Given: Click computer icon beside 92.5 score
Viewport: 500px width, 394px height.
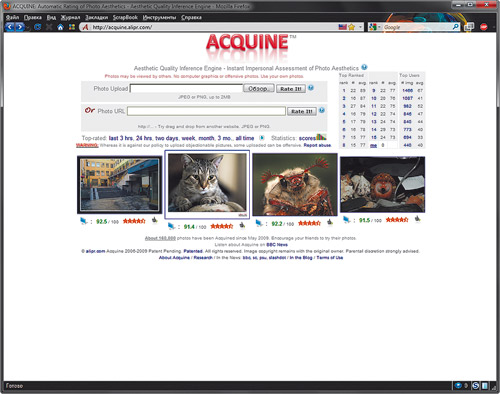Looking at the screenshot, I should click(x=84, y=221).
